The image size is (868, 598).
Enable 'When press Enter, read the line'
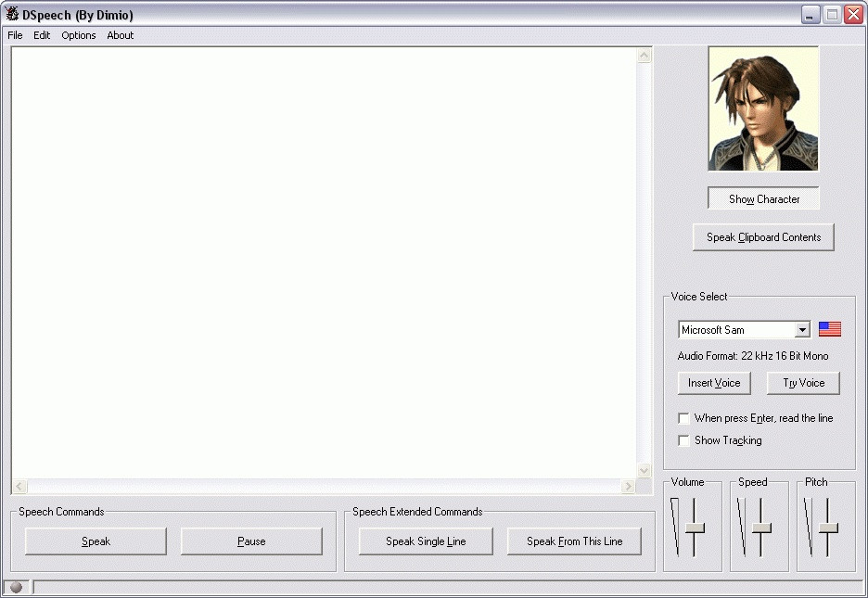point(683,418)
